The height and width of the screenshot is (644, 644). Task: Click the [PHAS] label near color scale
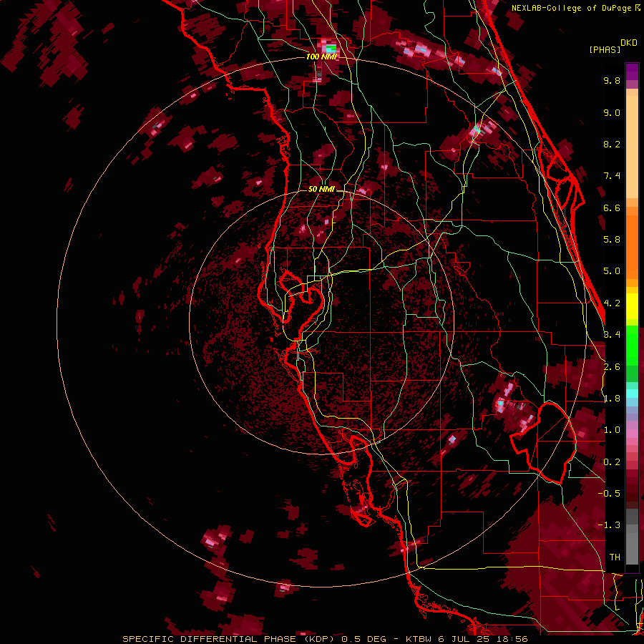605,49
